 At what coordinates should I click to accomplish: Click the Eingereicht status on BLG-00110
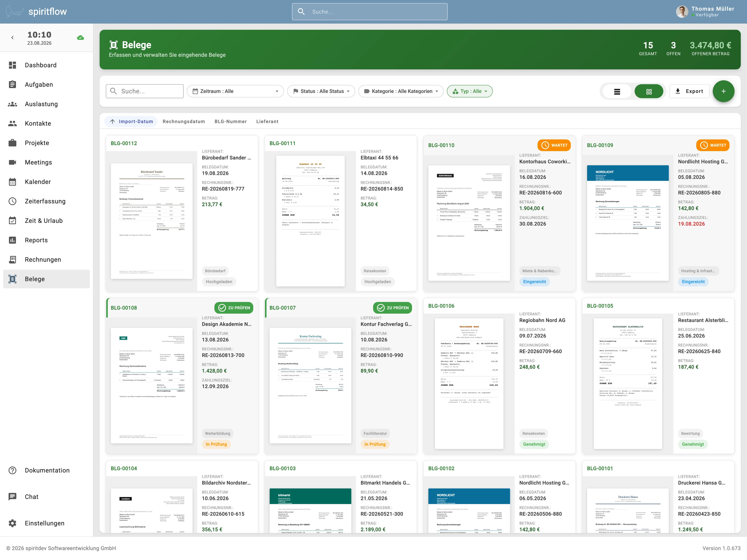(x=535, y=282)
